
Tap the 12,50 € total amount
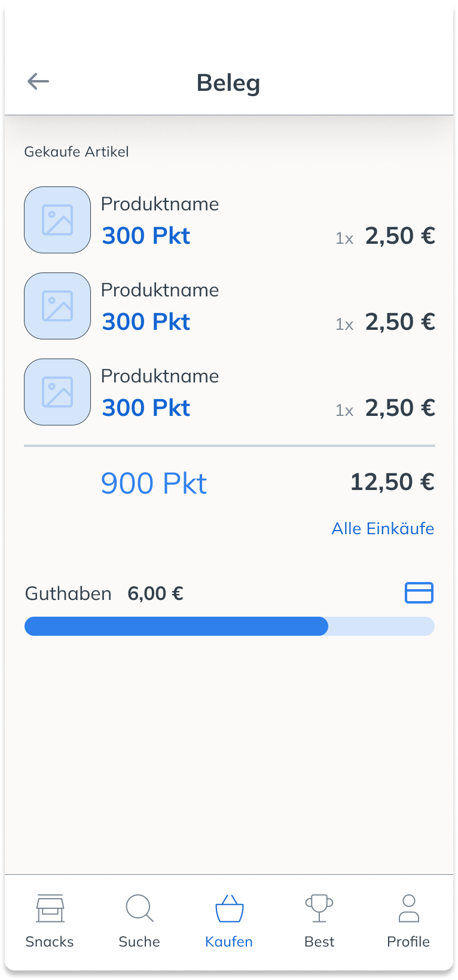click(x=392, y=482)
